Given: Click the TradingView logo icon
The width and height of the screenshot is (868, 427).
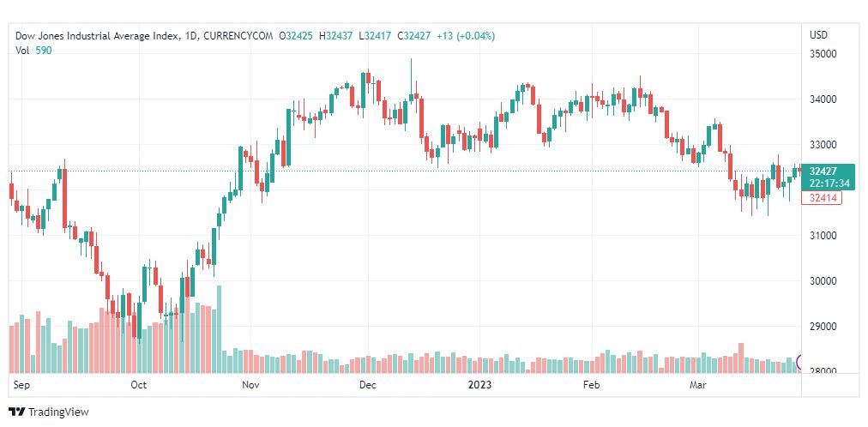Looking at the screenshot, I should pyautogui.click(x=17, y=412).
